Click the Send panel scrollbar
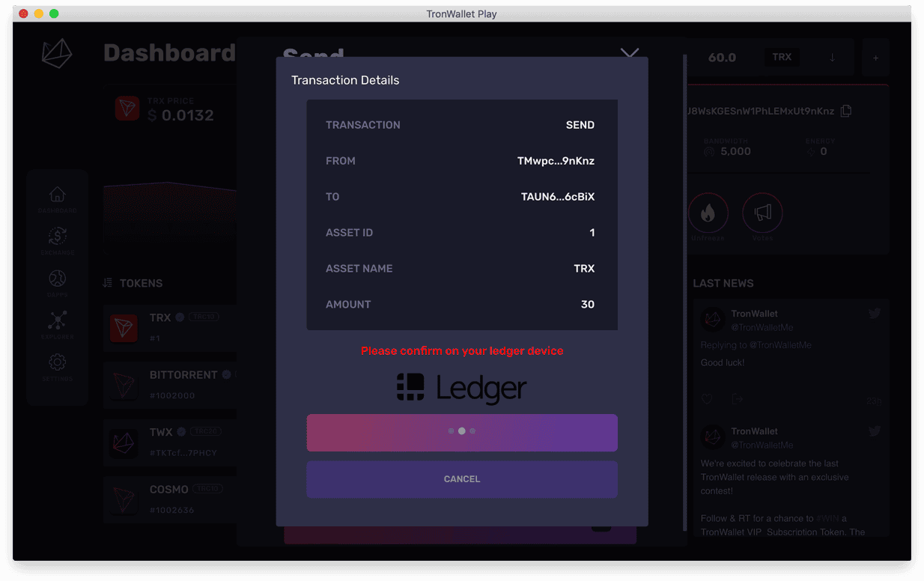924x581 pixels. [x=685, y=292]
